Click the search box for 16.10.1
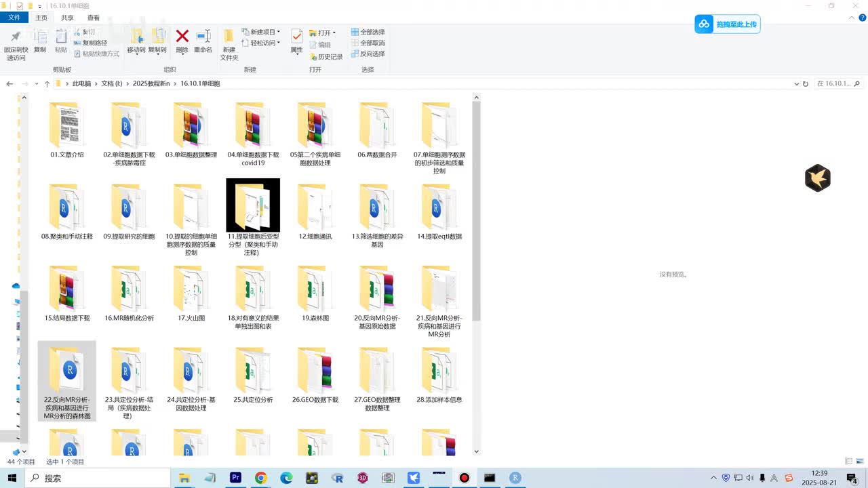Viewport: 868px width, 488px height. pos(838,84)
